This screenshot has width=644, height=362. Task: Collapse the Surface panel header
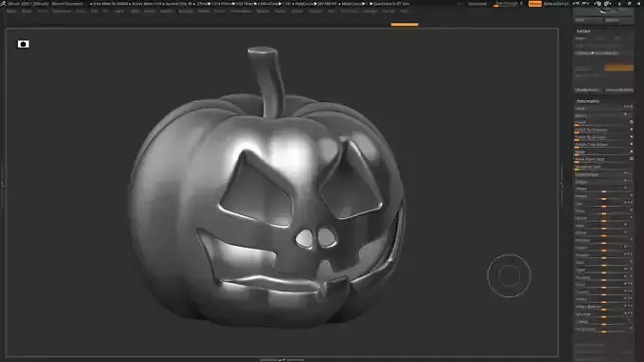[x=583, y=31]
